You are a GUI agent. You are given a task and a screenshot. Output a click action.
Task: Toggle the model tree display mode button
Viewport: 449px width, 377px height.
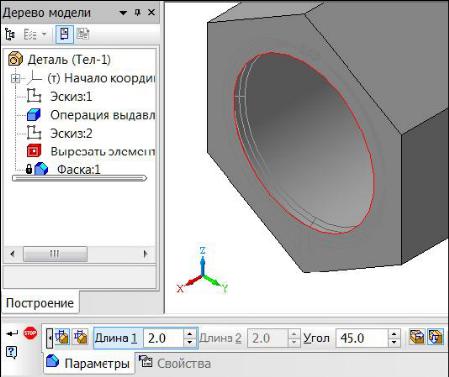coord(64,34)
